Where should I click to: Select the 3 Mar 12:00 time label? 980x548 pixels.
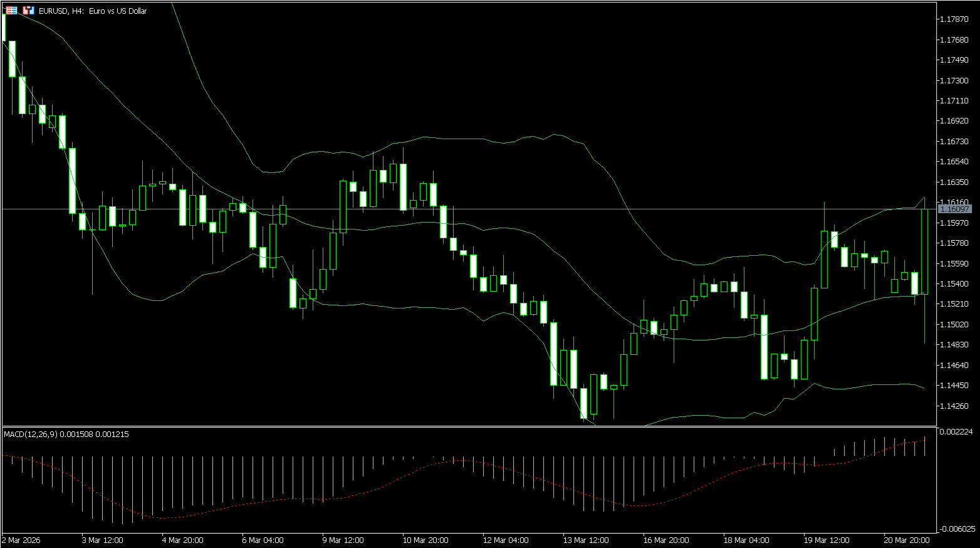pos(103,540)
